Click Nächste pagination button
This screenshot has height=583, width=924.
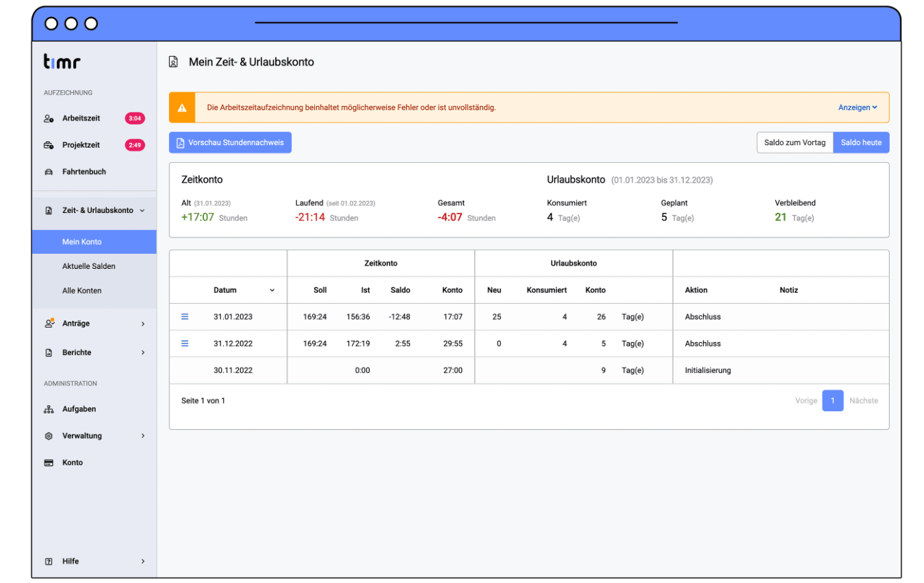point(863,401)
